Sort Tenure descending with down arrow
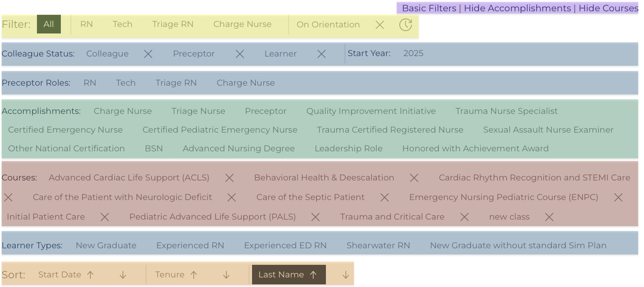The height and width of the screenshot is (287, 644). 226,275
